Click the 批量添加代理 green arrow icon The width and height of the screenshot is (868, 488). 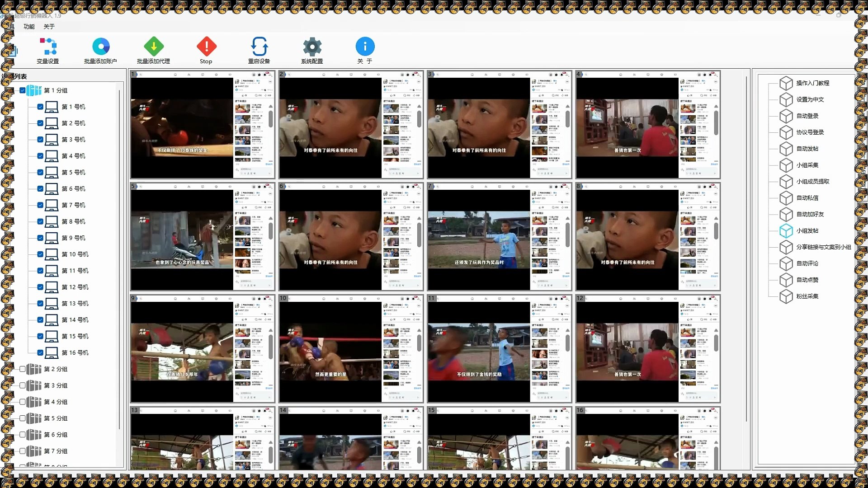point(153,47)
